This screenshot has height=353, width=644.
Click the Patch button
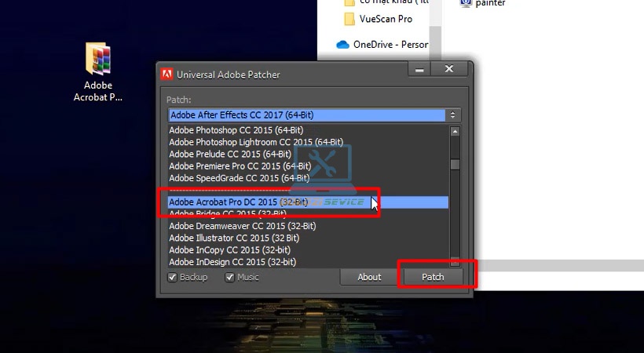click(433, 277)
